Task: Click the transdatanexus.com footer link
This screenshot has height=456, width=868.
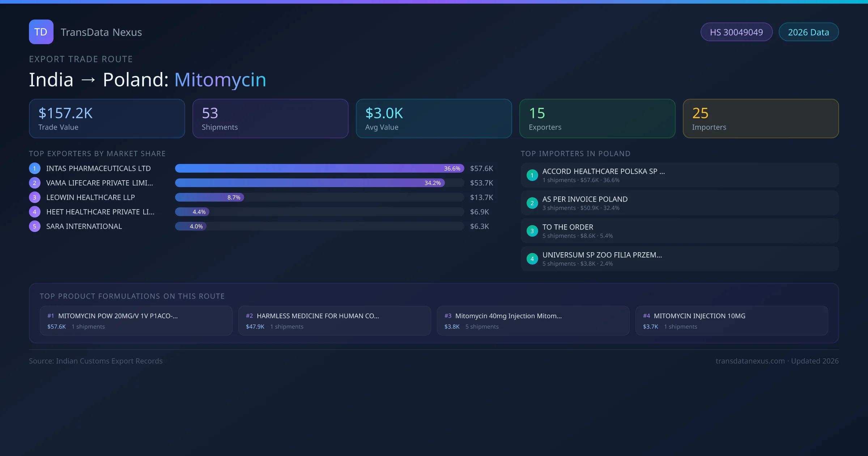Action: click(x=750, y=361)
